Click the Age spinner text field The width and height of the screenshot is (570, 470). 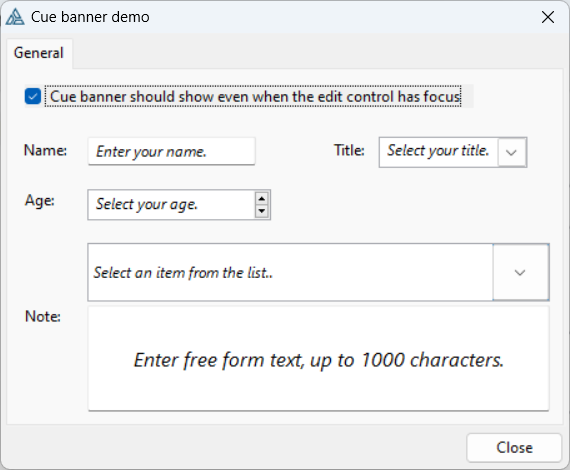pos(171,205)
